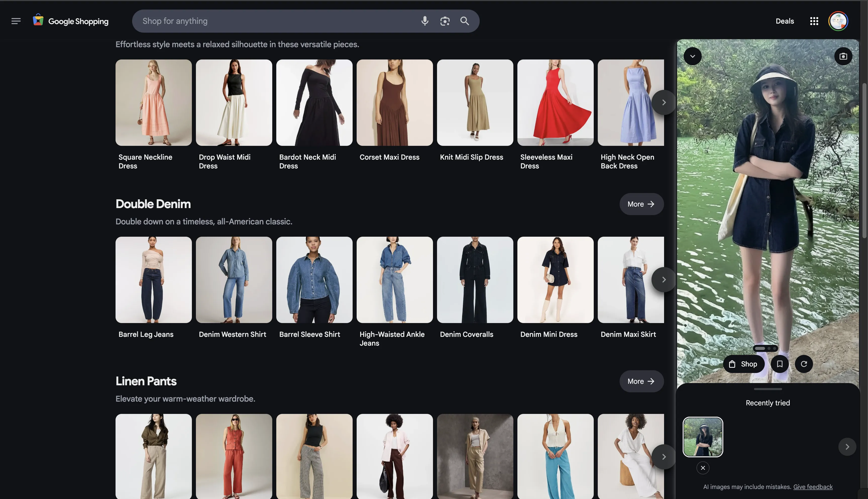868x499 pixels.
Task: Click the Corset Maxi Dress label
Action: 390,157
